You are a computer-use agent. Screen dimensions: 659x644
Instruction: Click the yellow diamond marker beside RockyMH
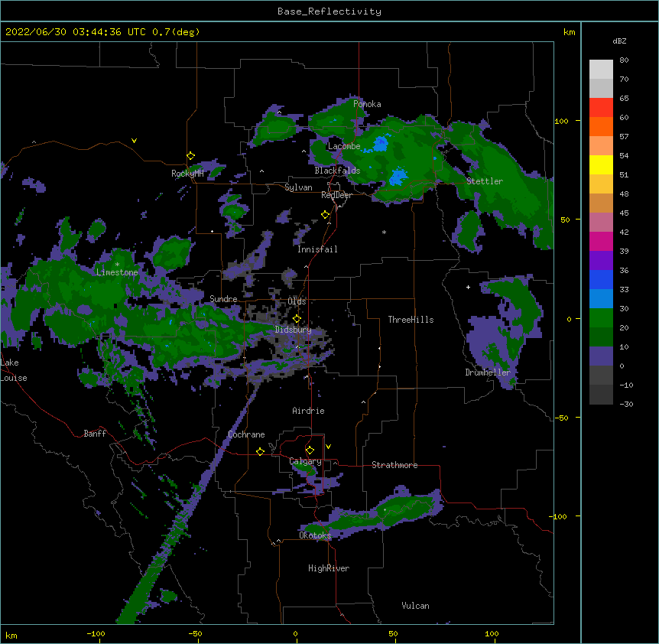191,156
